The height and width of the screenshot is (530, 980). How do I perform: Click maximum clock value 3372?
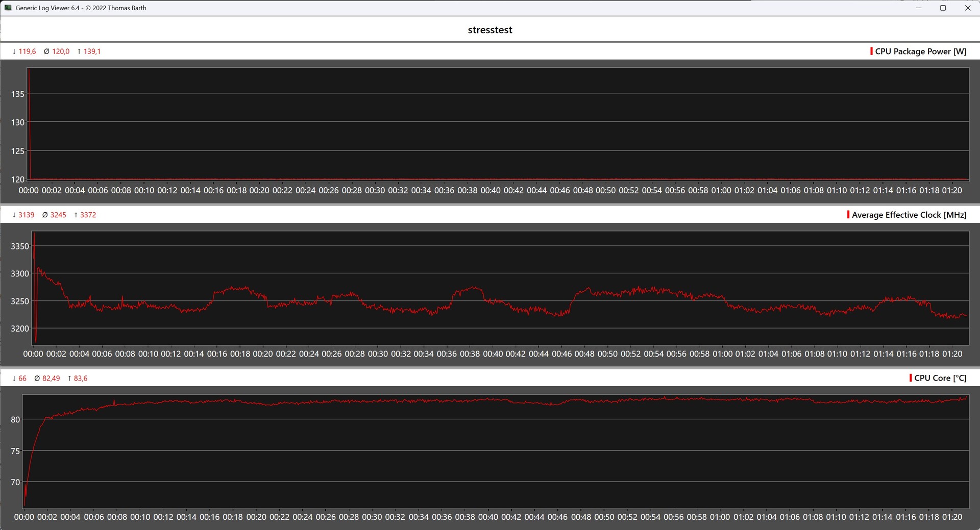[88, 215]
